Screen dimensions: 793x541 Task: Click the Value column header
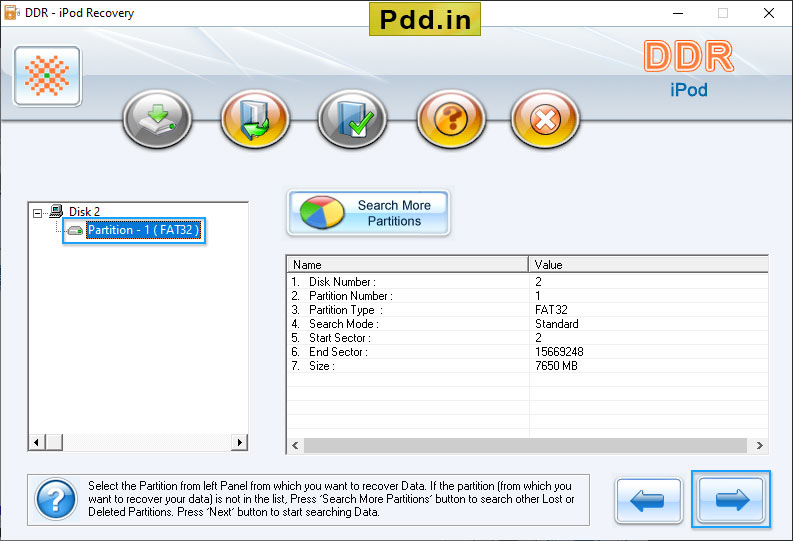pyautogui.click(x=648, y=264)
